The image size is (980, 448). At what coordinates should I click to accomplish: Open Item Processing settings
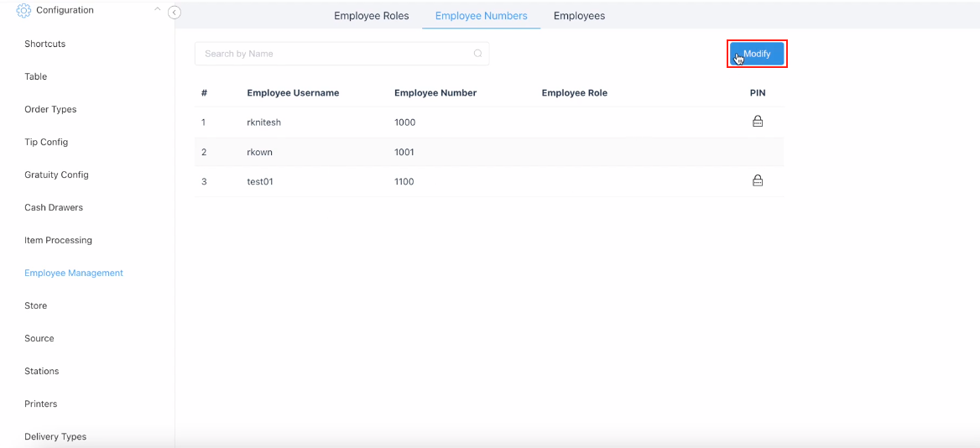pyautogui.click(x=58, y=240)
